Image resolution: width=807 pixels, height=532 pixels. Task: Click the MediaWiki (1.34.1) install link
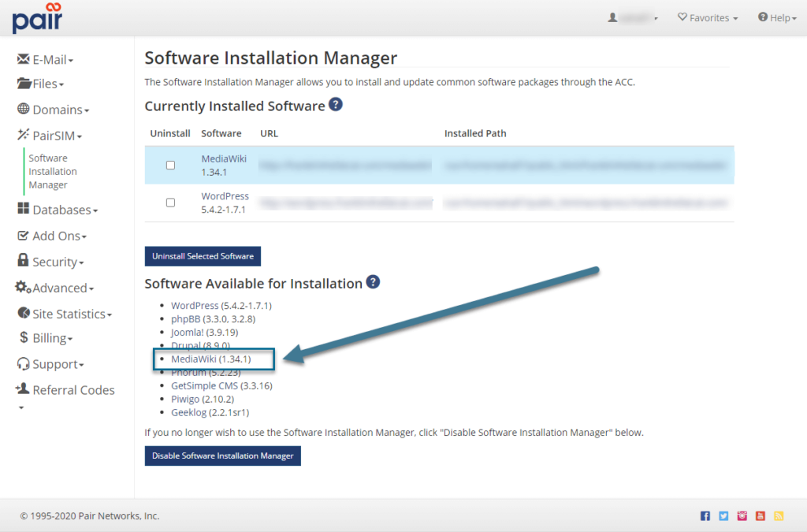210,359
